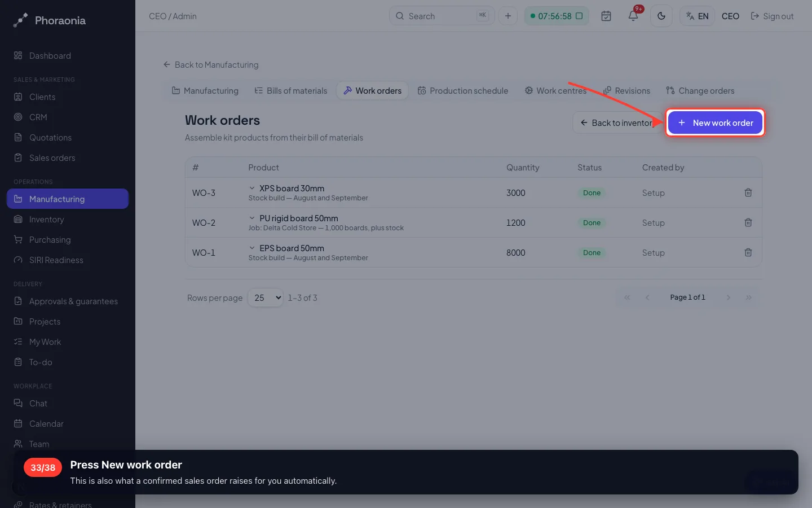Switch to Bills of materials tab
Screen dimensions: 812x508
coord(291,90)
